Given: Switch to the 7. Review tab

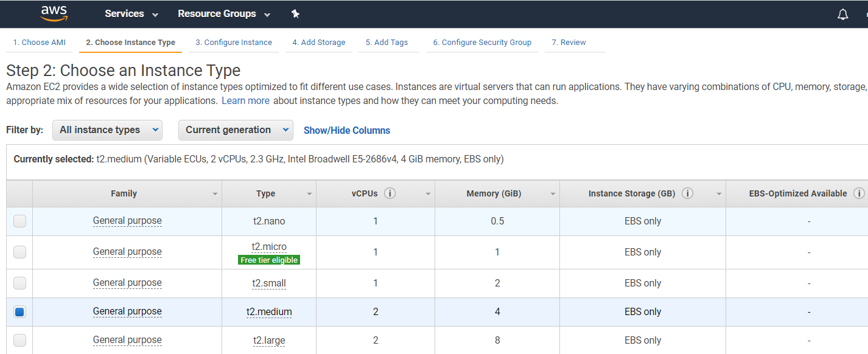Looking at the screenshot, I should pos(569,43).
